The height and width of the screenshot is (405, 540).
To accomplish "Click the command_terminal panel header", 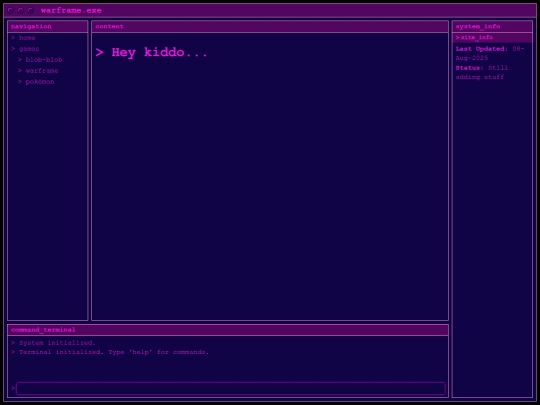I will [x=228, y=330].
